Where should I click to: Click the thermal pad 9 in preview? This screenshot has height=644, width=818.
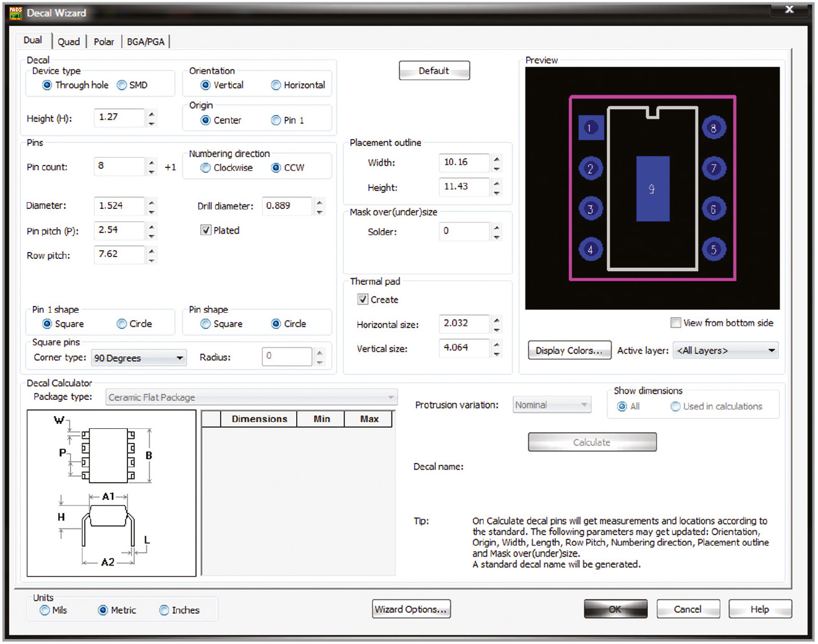point(652,189)
